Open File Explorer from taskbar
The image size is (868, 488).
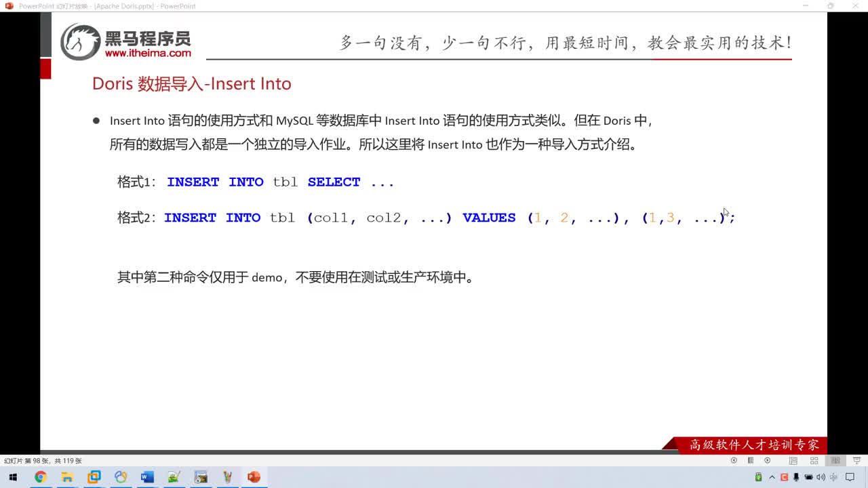(67, 477)
